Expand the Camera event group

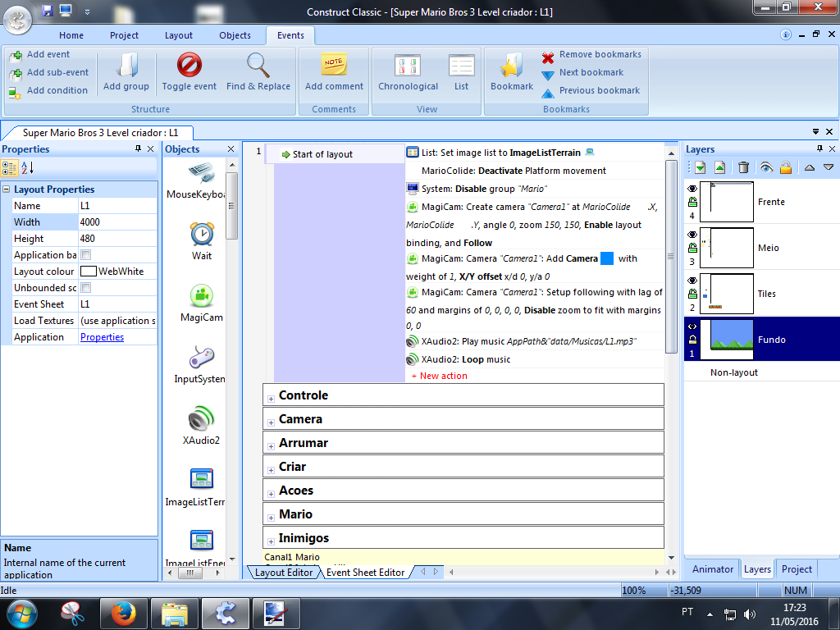coord(271,422)
